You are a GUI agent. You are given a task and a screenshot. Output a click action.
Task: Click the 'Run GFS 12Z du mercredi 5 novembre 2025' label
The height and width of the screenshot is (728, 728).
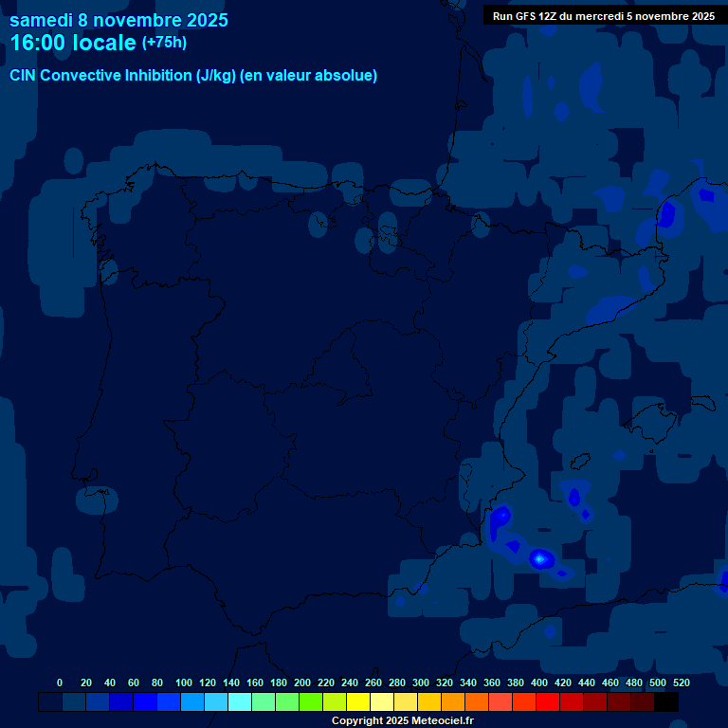coord(604,16)
